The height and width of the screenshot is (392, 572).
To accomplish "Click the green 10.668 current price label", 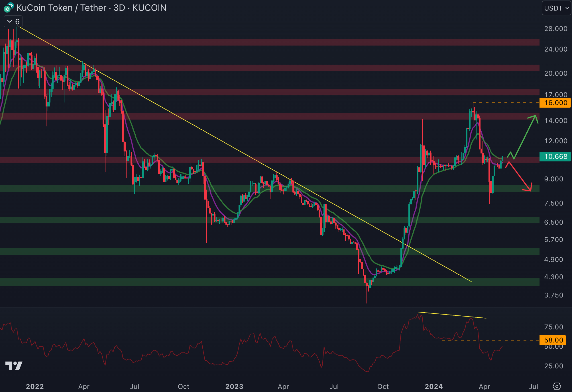I will [555, 157].
